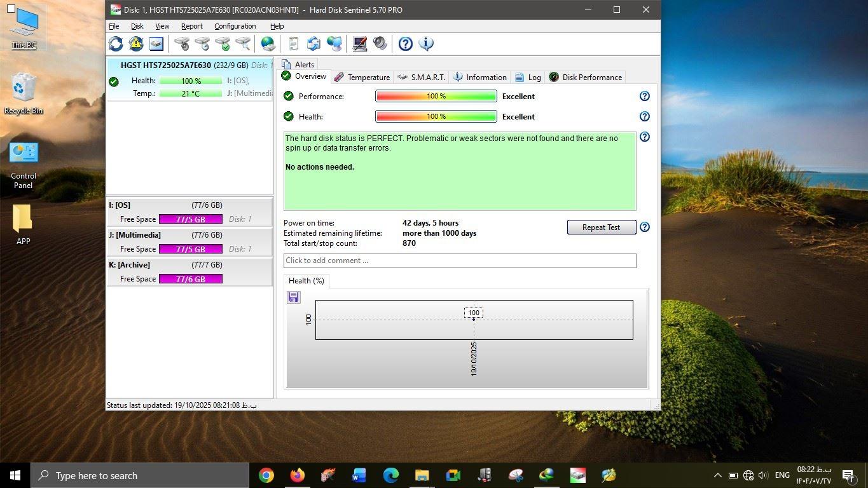Click the disk with magnifier toolbar icon
This screenshot has width=868, height=488.
point(243,44)
